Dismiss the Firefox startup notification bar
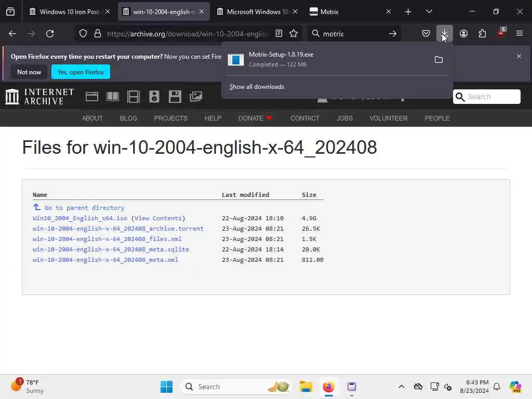The width and height of the screenshot is (532, 399). coord(519,56)
